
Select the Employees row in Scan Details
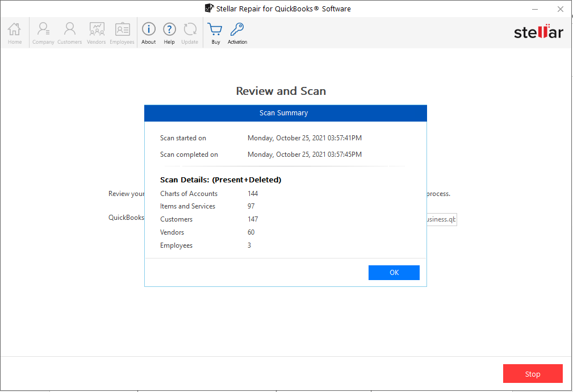[176, 245]
